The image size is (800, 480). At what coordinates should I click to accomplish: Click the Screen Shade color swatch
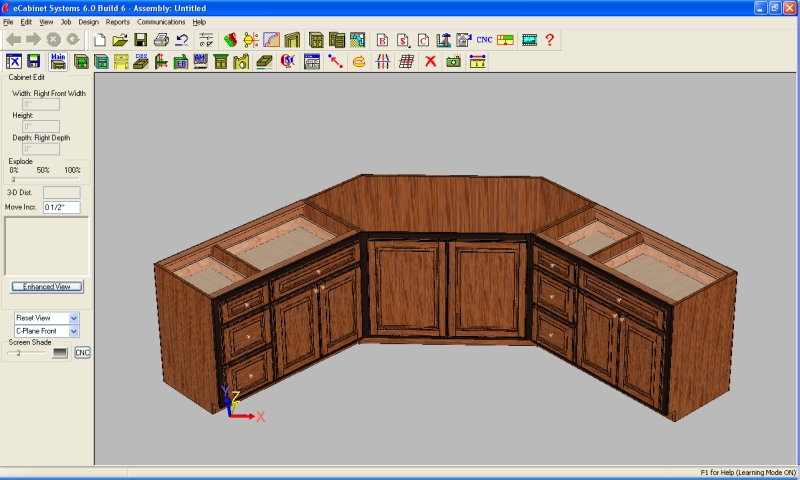(61, 352)
